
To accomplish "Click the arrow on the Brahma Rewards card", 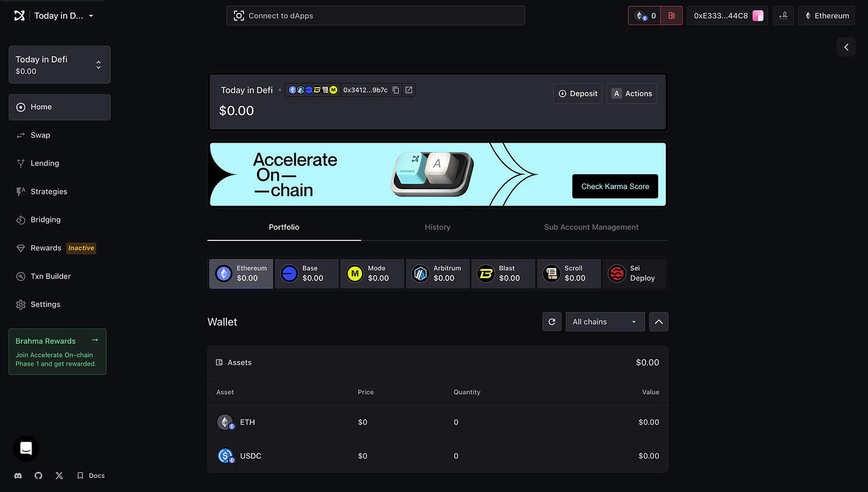I will tap(95, 340).
